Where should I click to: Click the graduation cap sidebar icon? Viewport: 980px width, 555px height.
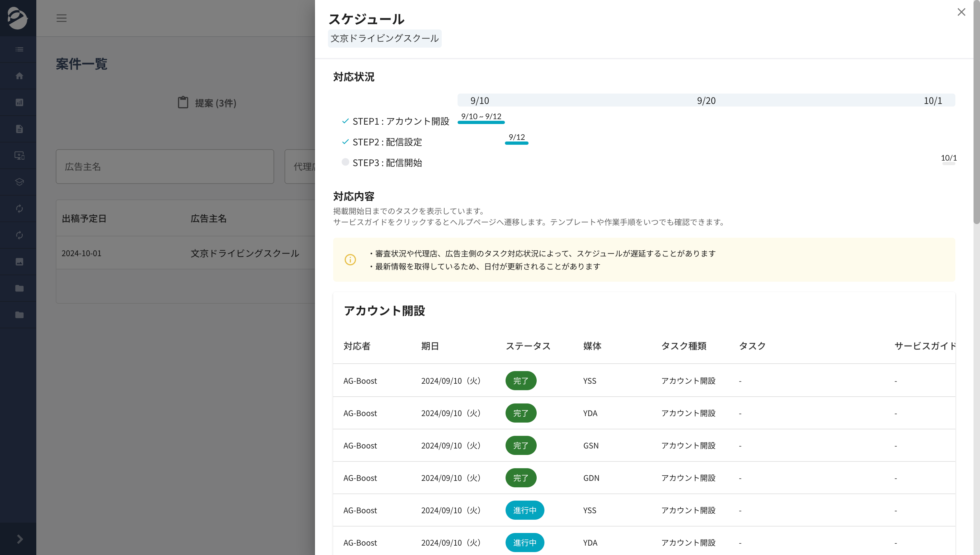(x=19, y=182)
